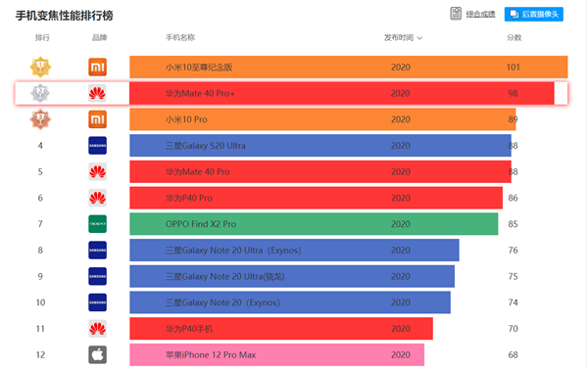The width and height of the screenshot is (588, 368).
Task: Click score 75 in rank 9 row
Action: click(x=513, y=276)
